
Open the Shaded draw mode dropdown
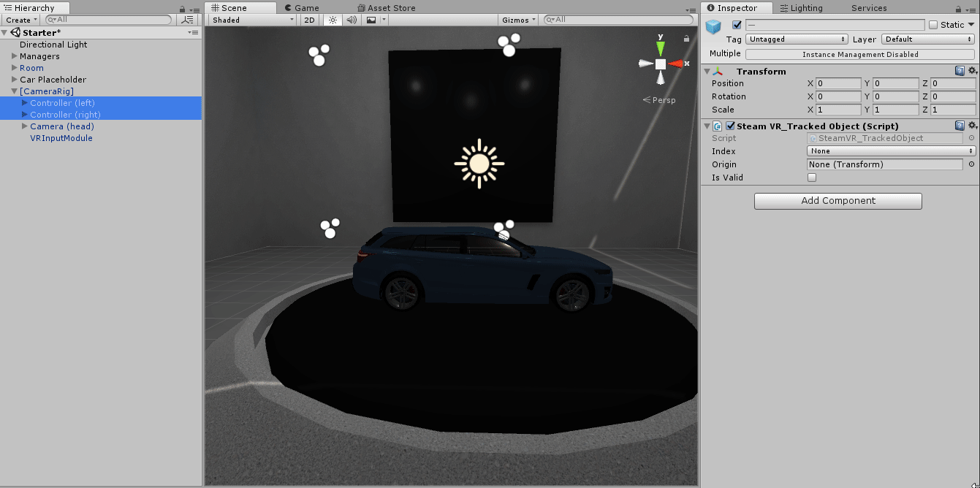point(253,20)
